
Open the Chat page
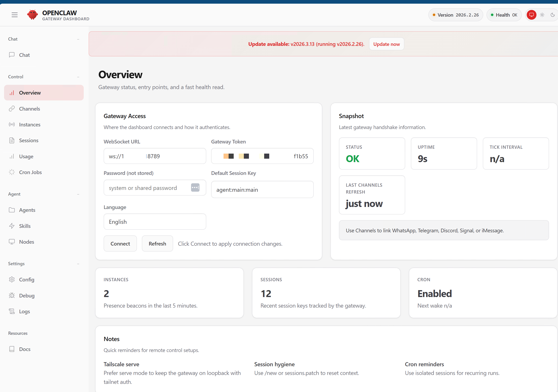pyautogui.click(x=24, y=55)
